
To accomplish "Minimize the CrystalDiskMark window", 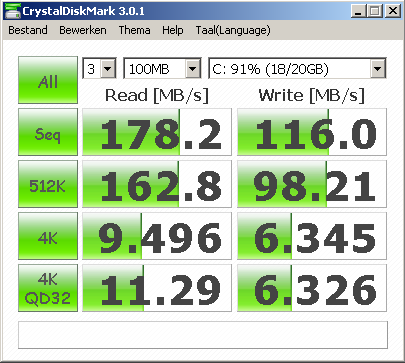I will tap(359, 11).
